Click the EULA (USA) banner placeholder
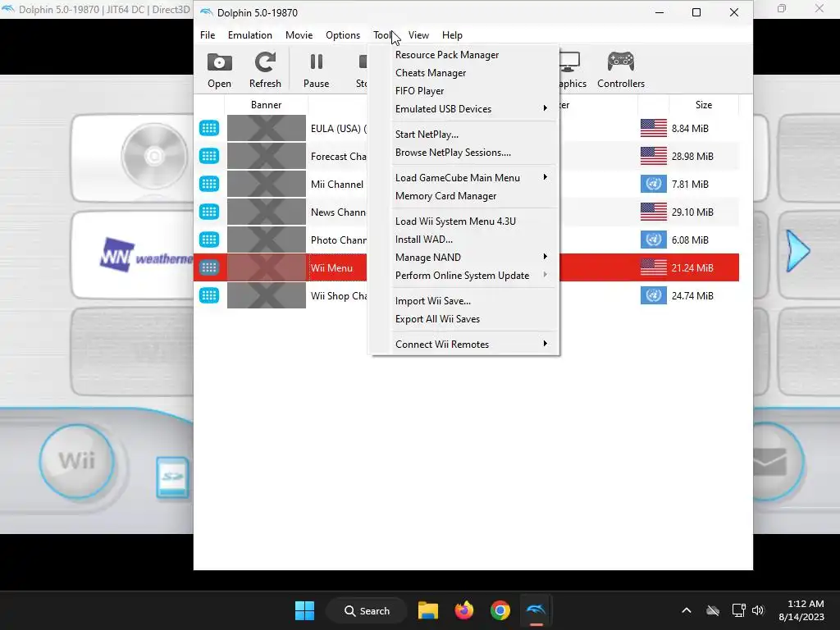The image size is (840, 630). pyautogui.click(x=267, y=128)
